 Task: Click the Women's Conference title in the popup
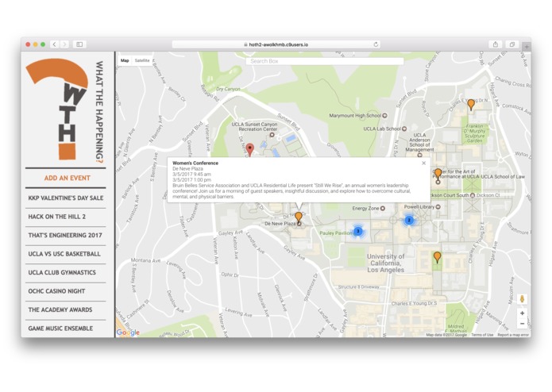pos(195,163)
